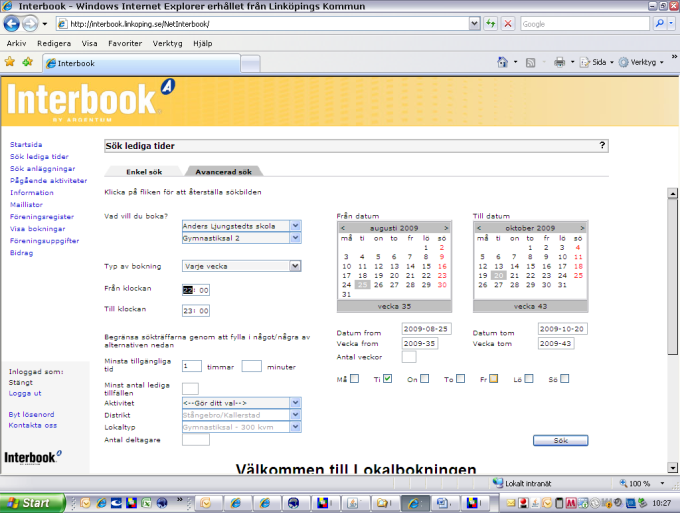Click the Stop loading red X icon
Viewport: 680px width, 513px height.
tap(507, 23)
